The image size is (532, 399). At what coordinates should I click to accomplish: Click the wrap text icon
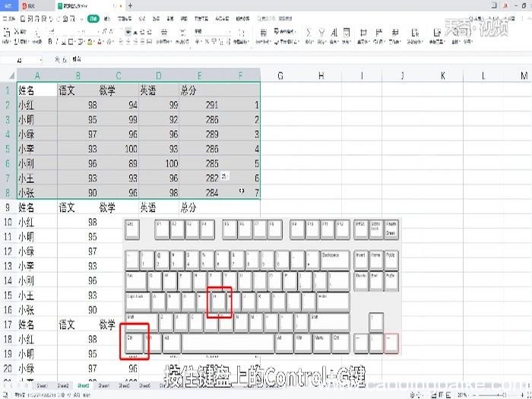pos(183,33)
